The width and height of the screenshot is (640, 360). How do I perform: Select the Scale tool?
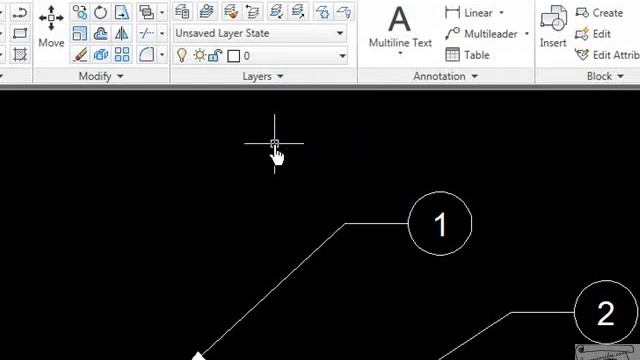click(x=80, y=33)
